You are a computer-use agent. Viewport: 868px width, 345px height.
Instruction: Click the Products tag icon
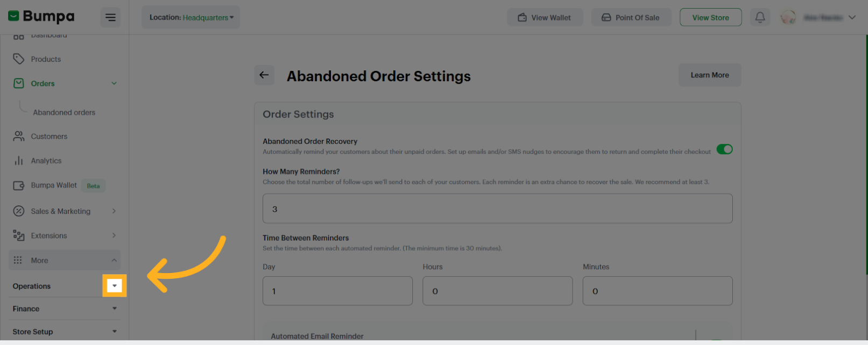[x=19, y=59]
